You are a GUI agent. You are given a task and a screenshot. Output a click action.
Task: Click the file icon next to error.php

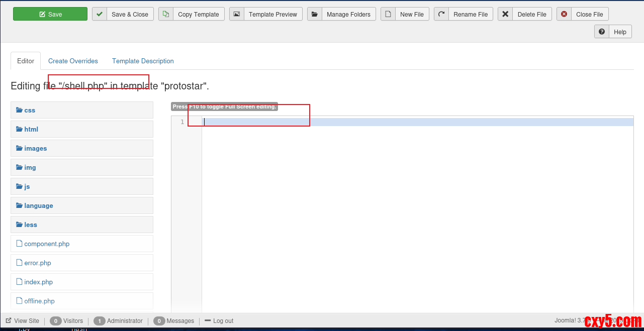[19, 262]
